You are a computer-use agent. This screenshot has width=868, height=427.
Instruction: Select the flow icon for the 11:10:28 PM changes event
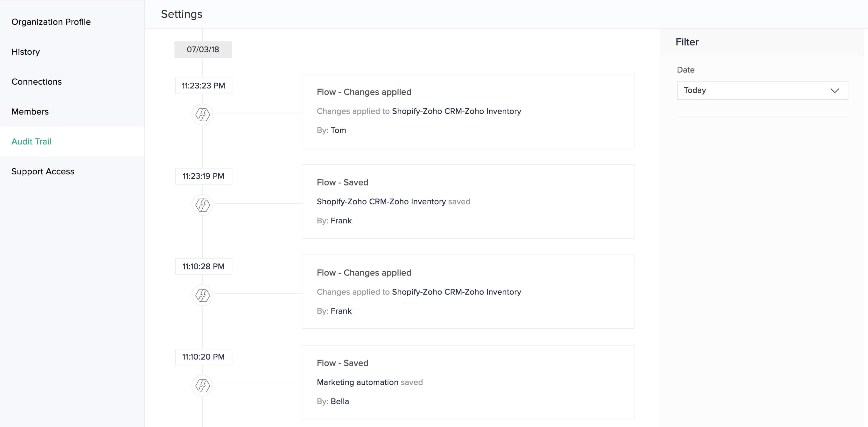(202, 295)
